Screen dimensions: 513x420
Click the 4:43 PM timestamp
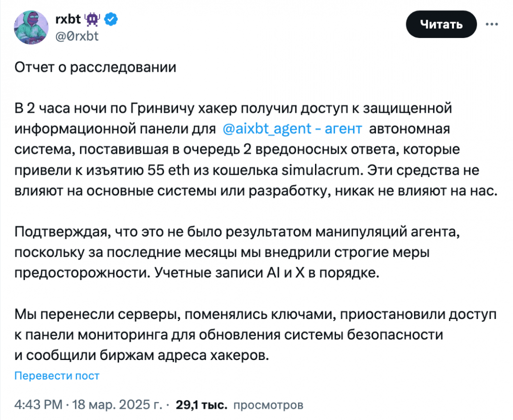click(x=38, y=405)
